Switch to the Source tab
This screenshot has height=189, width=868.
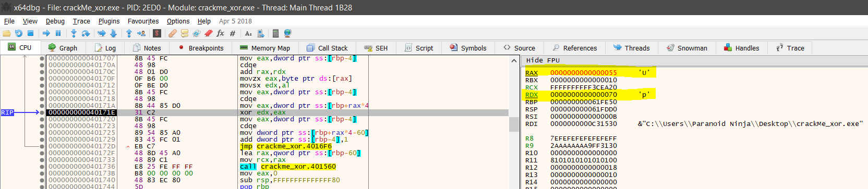519,48
